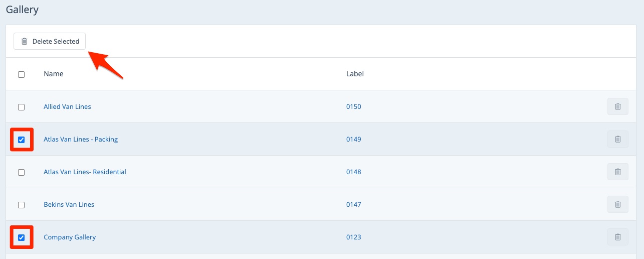Click the Delete Selected button
644x259 pixels.
[x=50, y=42]
